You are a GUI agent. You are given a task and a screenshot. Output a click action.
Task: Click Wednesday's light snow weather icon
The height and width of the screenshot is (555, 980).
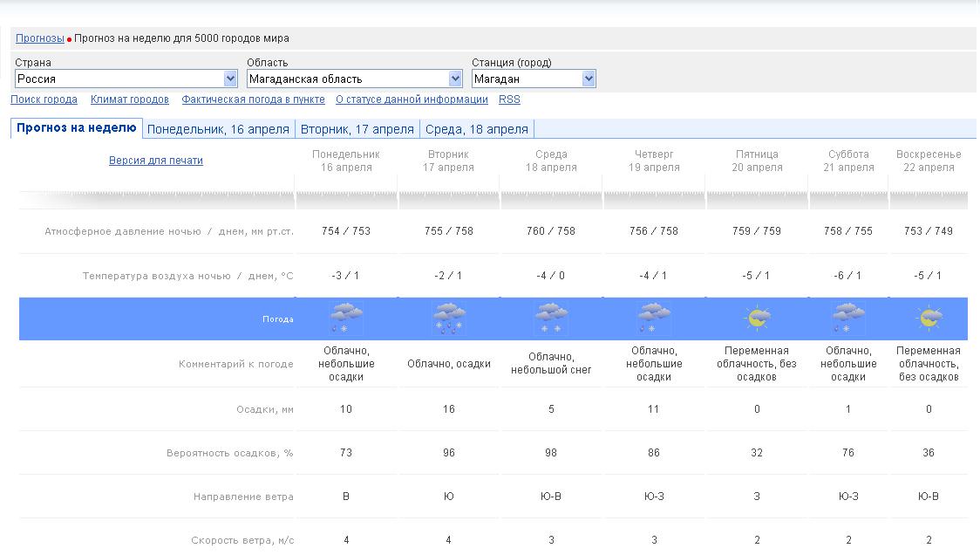[551, 319]
